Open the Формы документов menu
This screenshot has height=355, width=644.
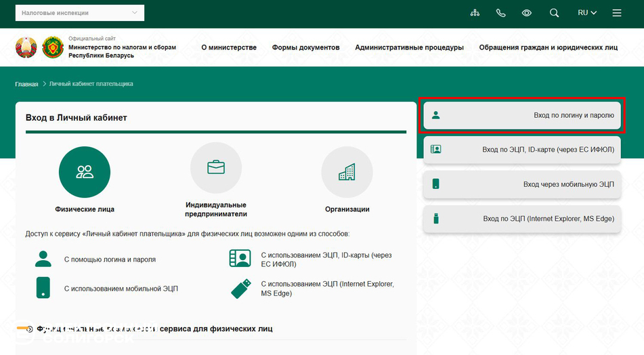click(305, 47)
